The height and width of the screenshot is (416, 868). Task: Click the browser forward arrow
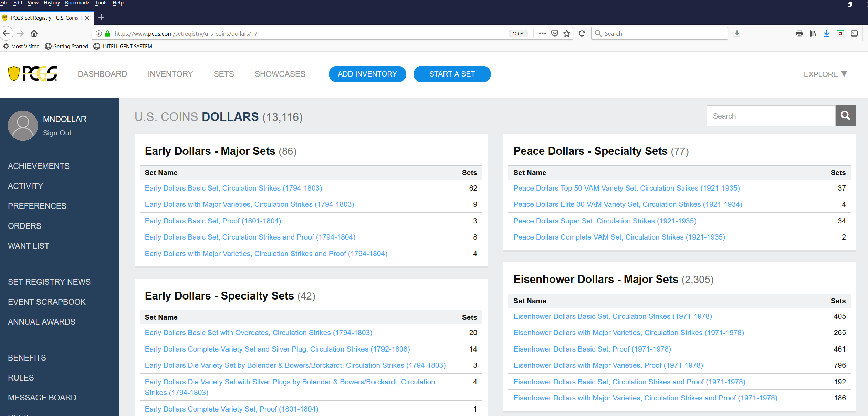21,33
